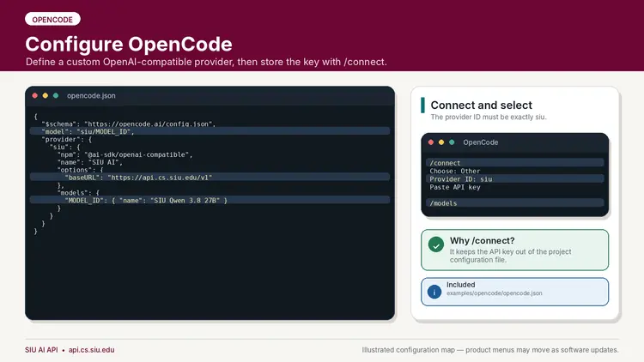Click the Included label in the blue card

[460, 285]
